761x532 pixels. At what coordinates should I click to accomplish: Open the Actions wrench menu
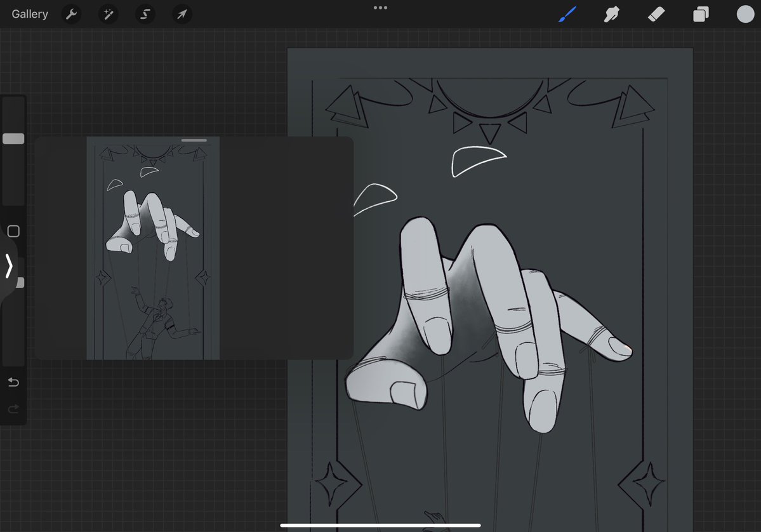(x=71, y=14)
